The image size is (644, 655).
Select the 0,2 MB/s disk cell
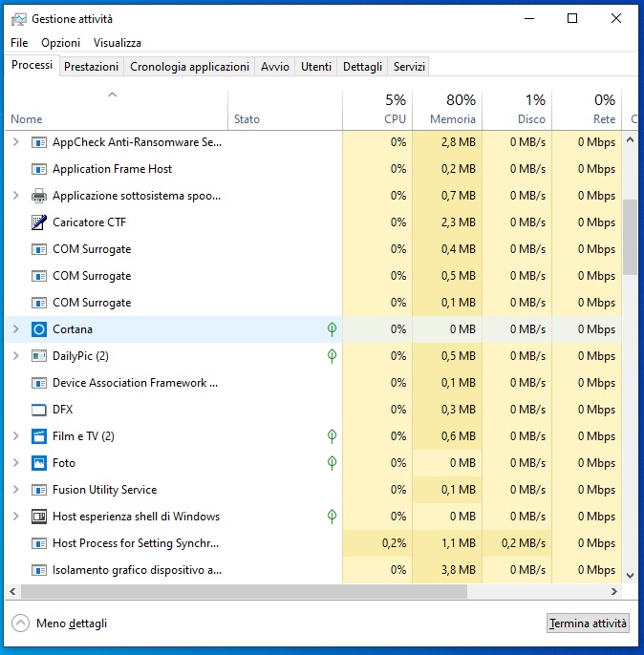(517, 543)
